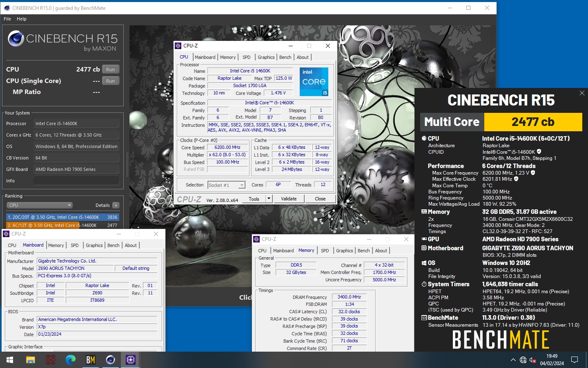
Task: Click the Z690 AORUS TACHYON model field
Action: click(x=75, y=269)
